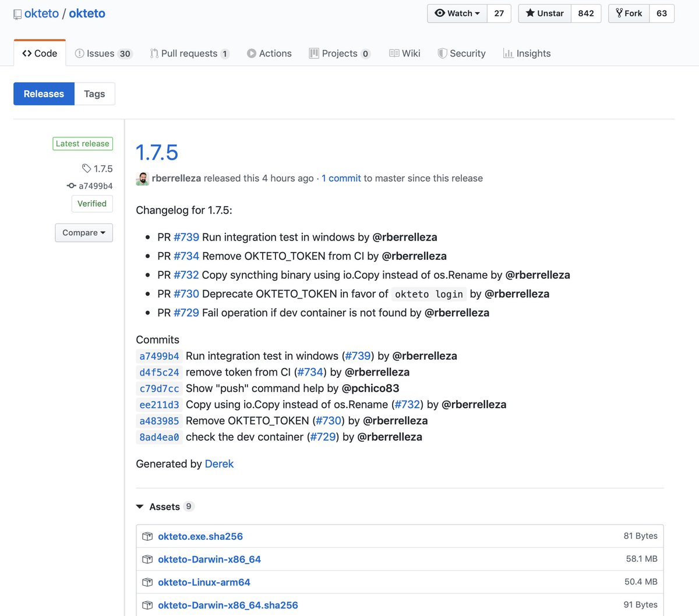Open rberrelleza author profile link
This screenshot has width=699, height=616.
(x=176, y=178)
